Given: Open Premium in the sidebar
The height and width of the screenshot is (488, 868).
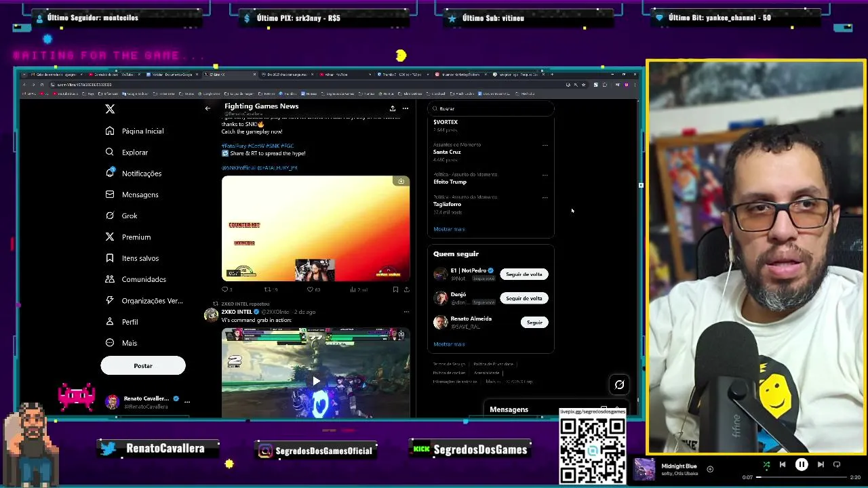Looking at the screenshot, I should click(x=128, y=237).
